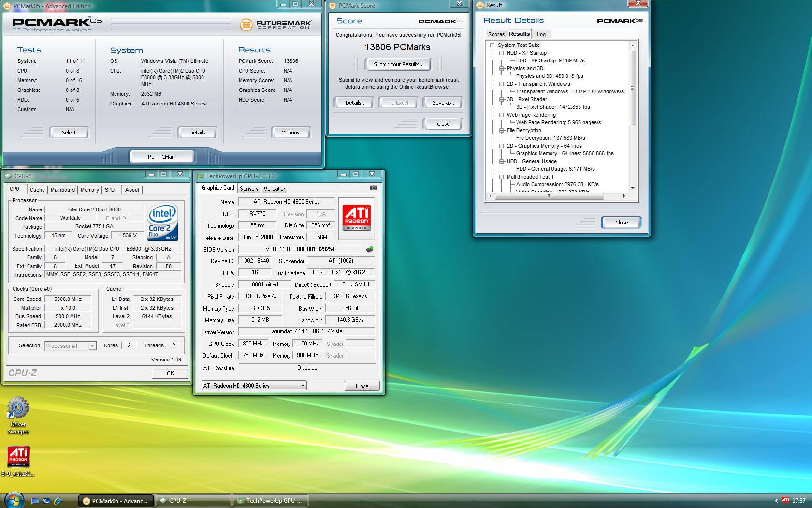Launch Internet Explorer from quick launch
The height and width of the screenshot is (508, 812).
coord(58,501)
